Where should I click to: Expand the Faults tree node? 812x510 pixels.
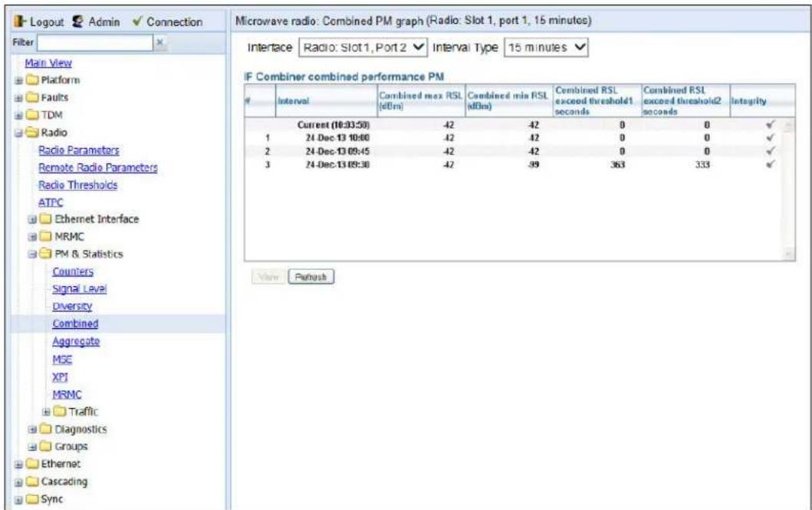tap(18, 98)
